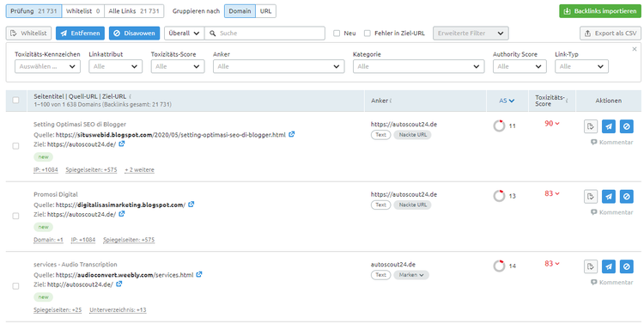This screenshot has width=644, height=324.
Task: Open Kategorie filter dropdown
Action: pos(418,66)
